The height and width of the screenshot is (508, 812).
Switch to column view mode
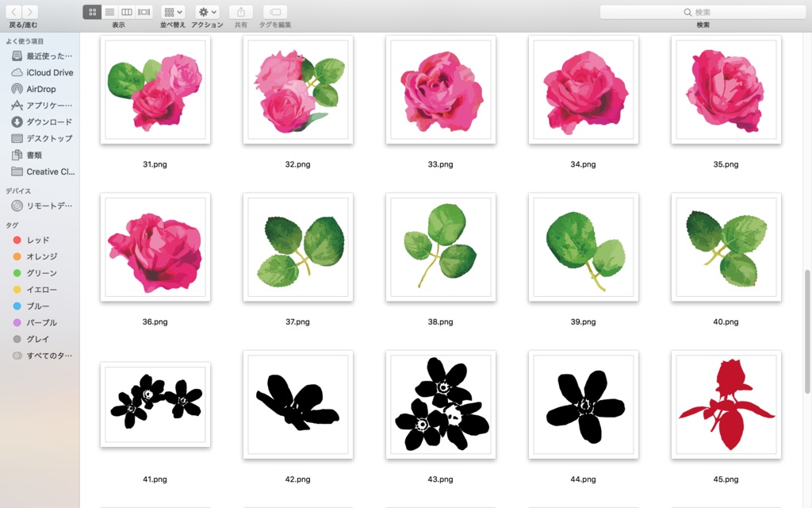point(126,12)
